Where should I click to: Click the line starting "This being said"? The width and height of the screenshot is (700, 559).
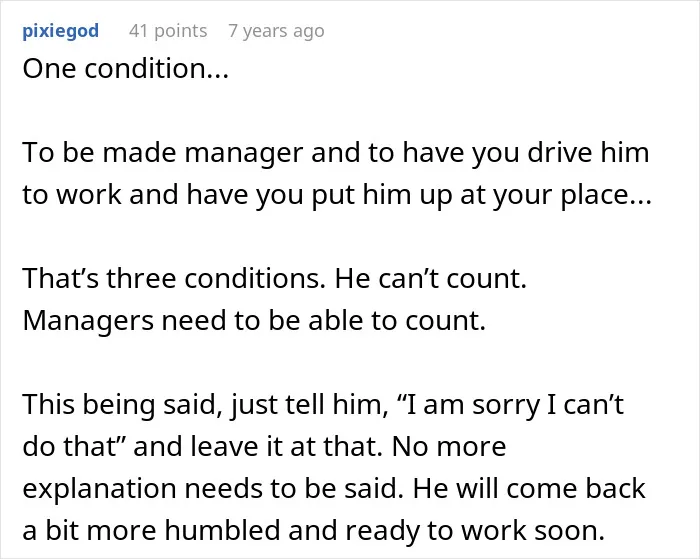pos(323,405)
